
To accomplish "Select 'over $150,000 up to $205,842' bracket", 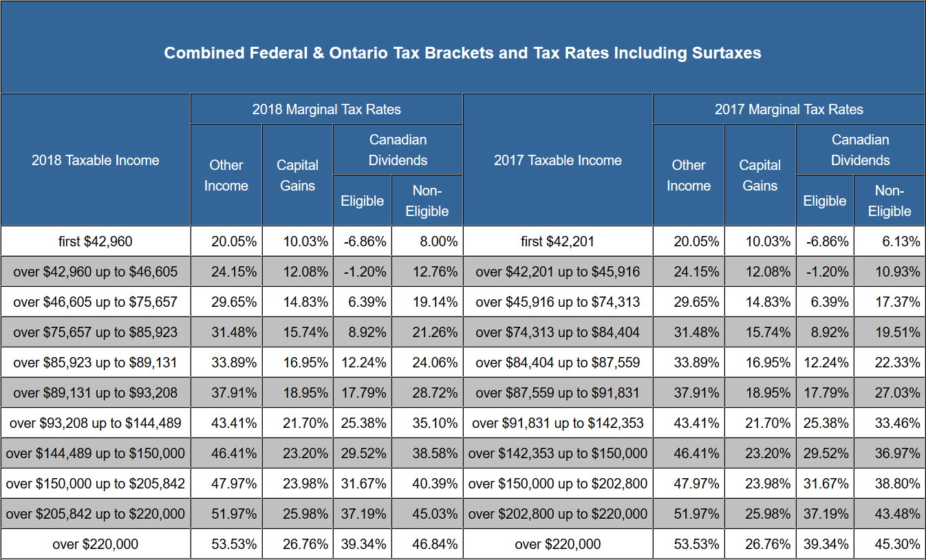I will (x=95, y=483).
